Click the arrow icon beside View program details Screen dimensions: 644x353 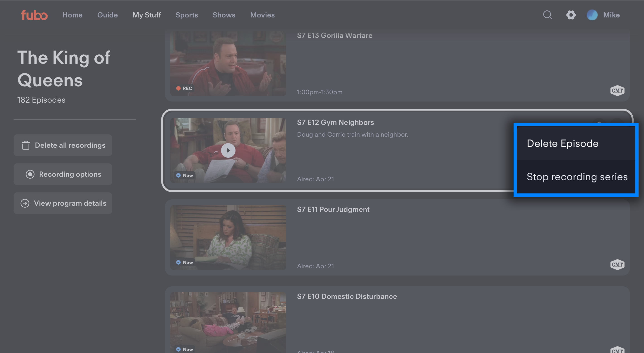pyautogui.click(x=25, y=203)
